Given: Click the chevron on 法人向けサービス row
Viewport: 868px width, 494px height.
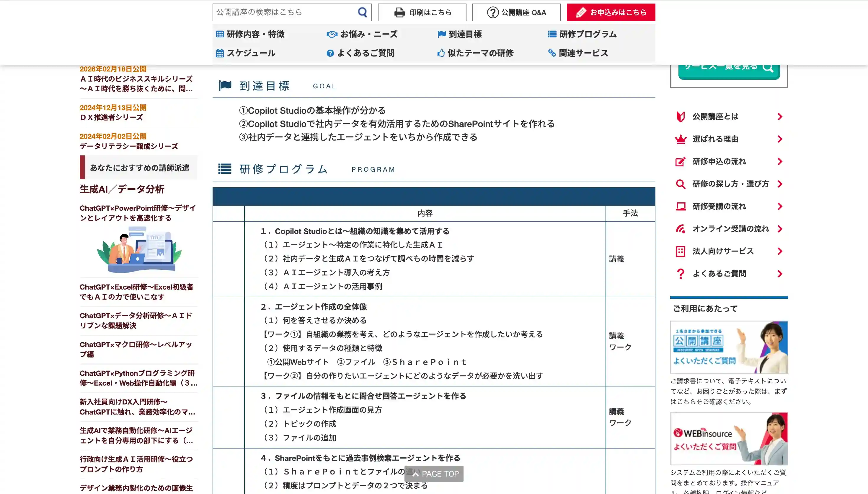Looking at the screenshot, I should point(780,251).
